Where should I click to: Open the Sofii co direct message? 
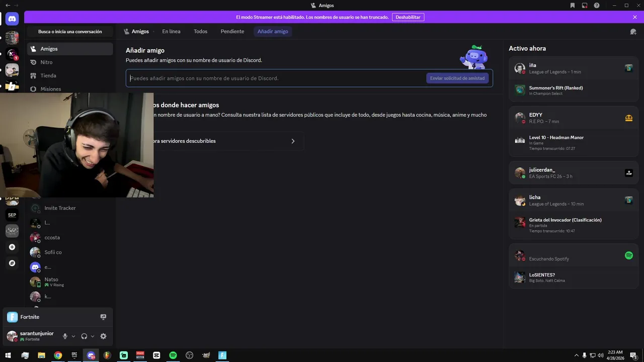[70, 252]
